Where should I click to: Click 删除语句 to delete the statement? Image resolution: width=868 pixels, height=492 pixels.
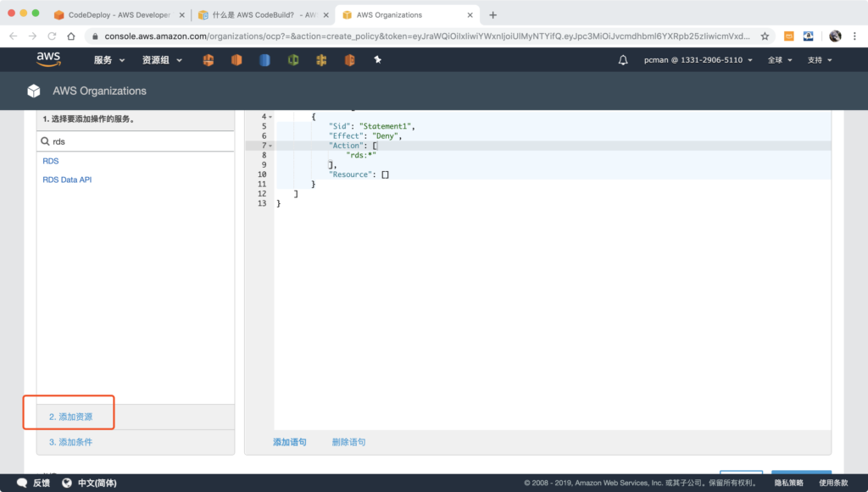tap(348, 442)
